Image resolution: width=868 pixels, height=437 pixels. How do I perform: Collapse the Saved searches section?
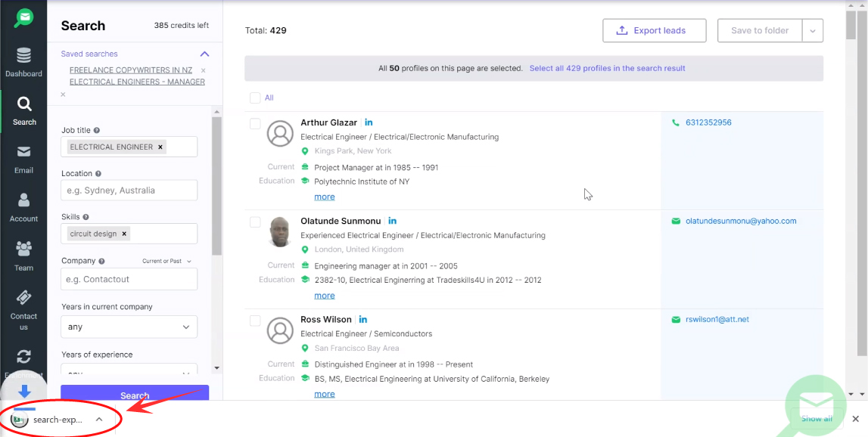pyautogui.click(x=205, y=54)
